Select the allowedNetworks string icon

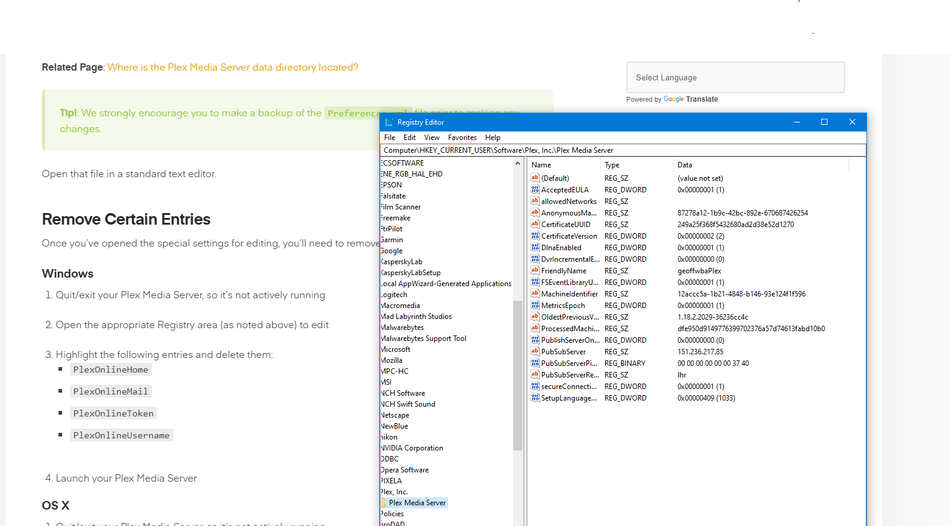click(x=535, y=201)
